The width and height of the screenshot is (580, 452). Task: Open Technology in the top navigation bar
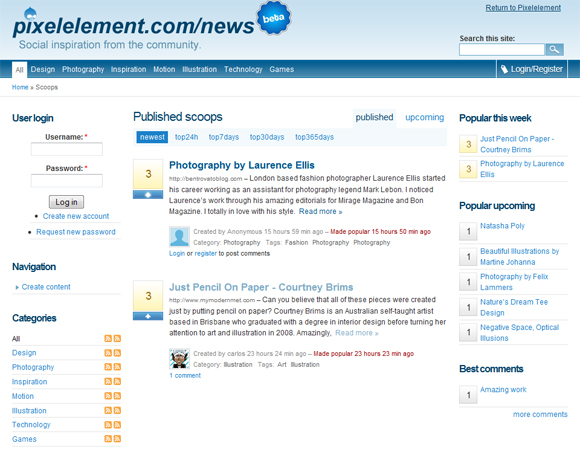click(x=243, y=70)
